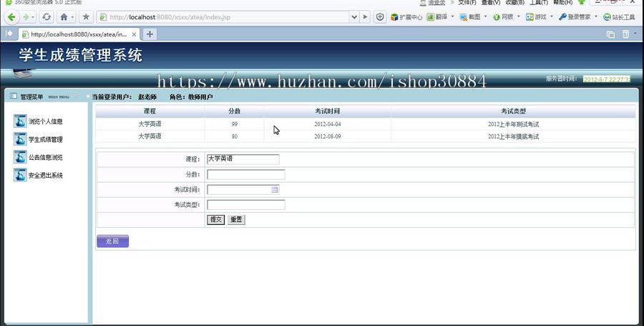Expand the 翻译 dropdown arrow
This screenshot has height=326, width=644.
(453, 17)
